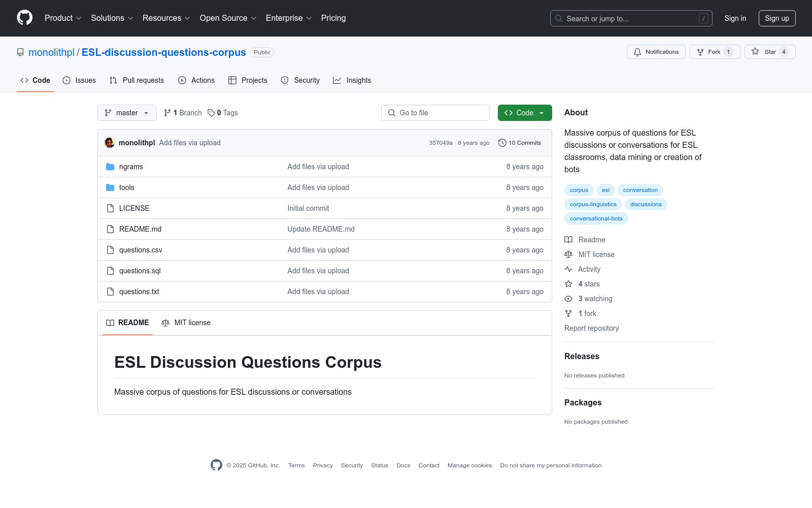Expand the Solutions menu

coord(112,18)
